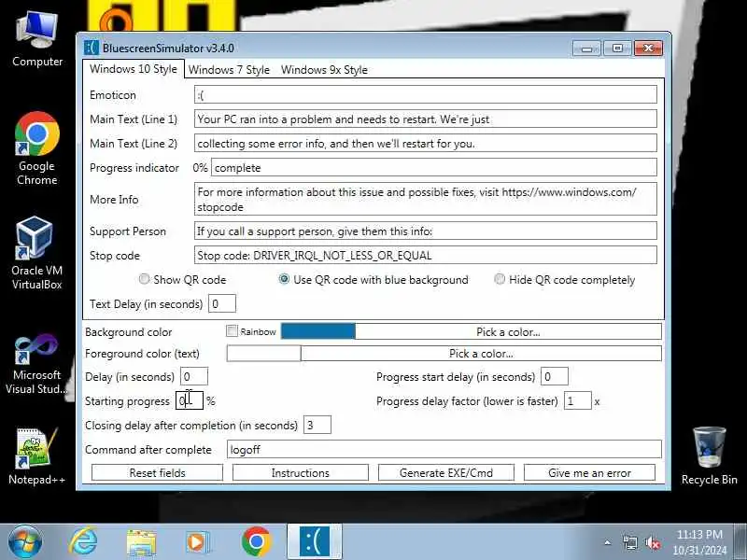Switch to Windows 9x Style tab
This screenshot has width=747, height=560.
pos(324,70)
